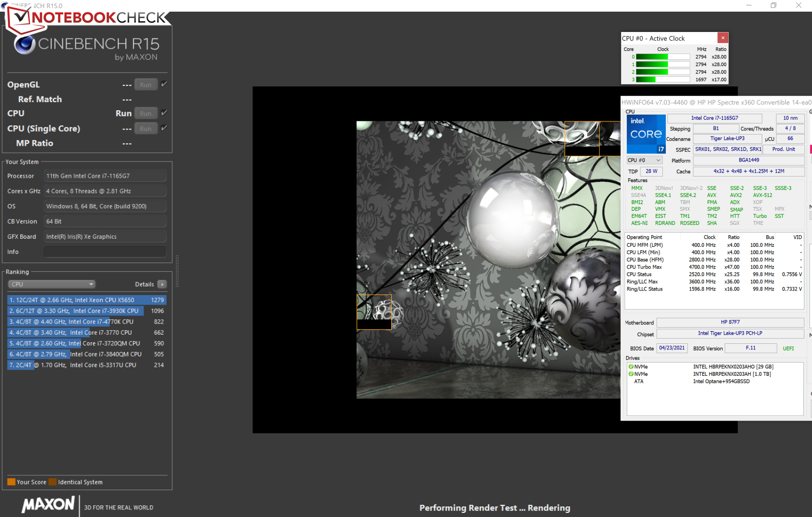
Task: Click the Details arrow button in Ranking
Action: 162,284
